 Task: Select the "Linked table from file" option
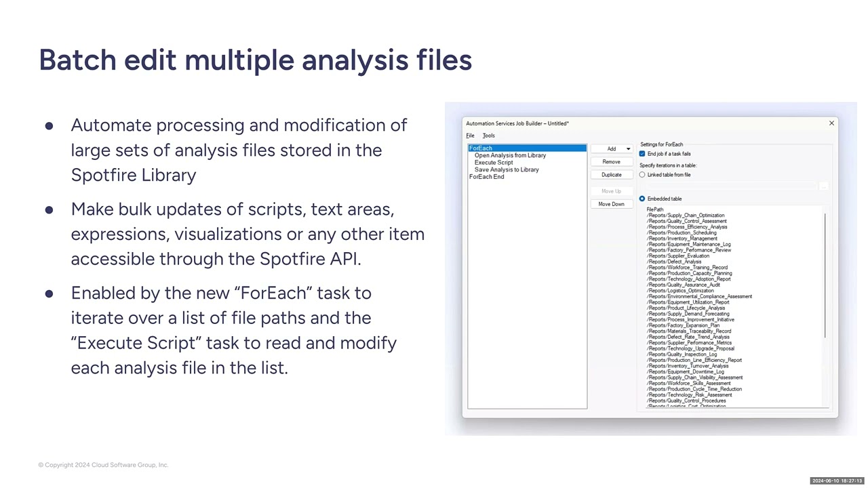coord(642,174)
